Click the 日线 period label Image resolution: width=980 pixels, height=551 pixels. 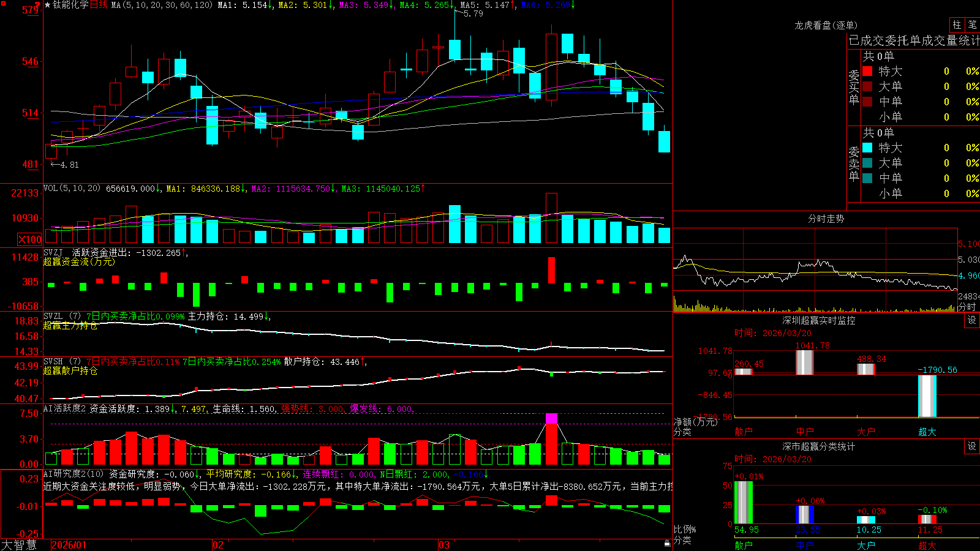99,5
